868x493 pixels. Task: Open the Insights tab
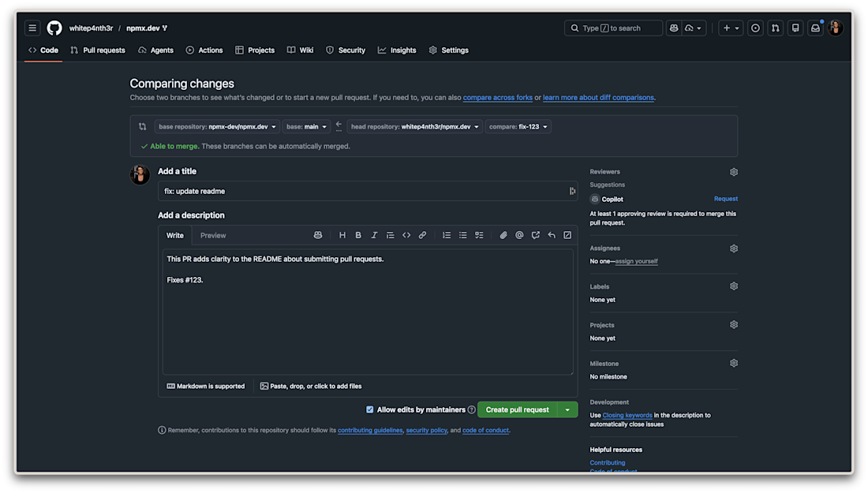(x=397, y=50)
